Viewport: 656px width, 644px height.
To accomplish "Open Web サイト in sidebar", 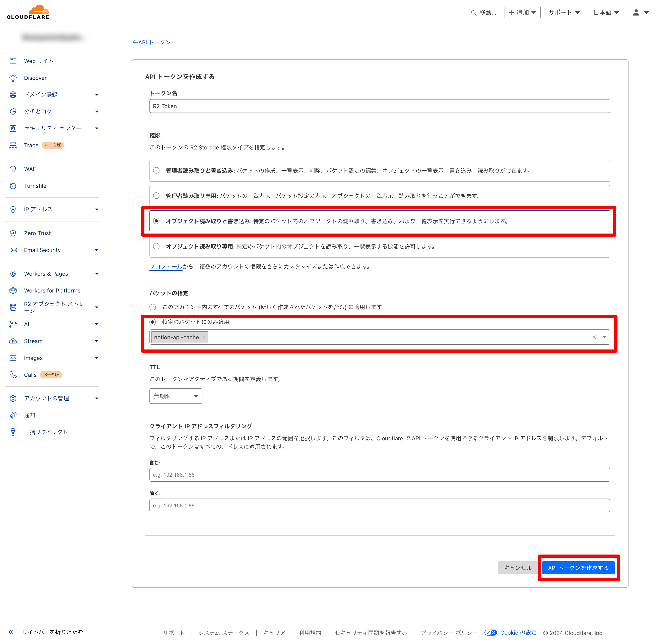I will [x=39, y=61].
